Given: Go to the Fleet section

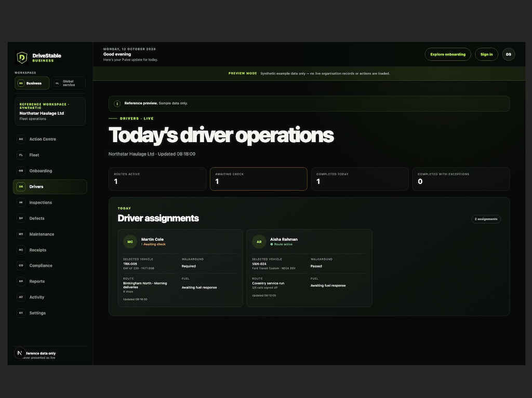Looking at the screenshot, I should [x=50, y=155].
